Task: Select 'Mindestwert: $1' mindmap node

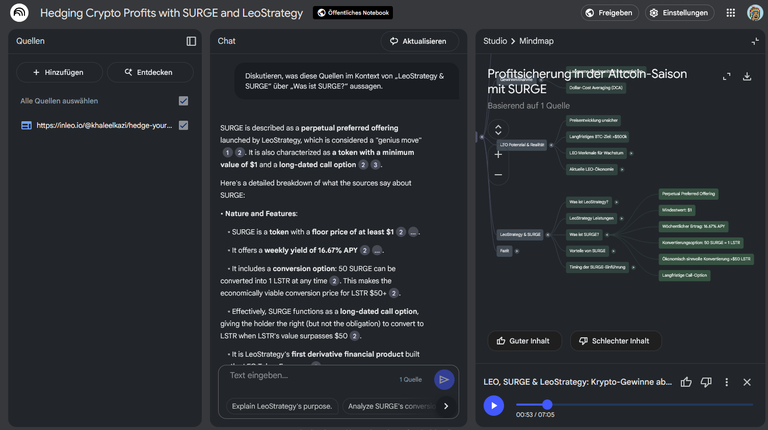Action: 677,210
